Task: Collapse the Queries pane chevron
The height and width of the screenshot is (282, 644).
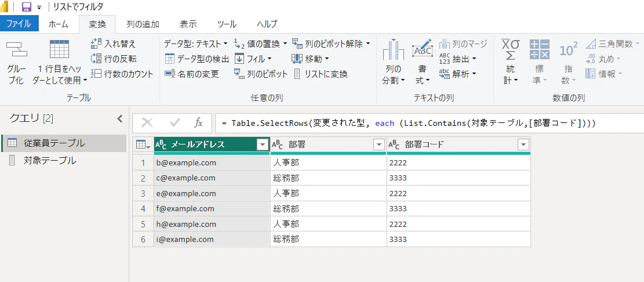Action: 120,119
